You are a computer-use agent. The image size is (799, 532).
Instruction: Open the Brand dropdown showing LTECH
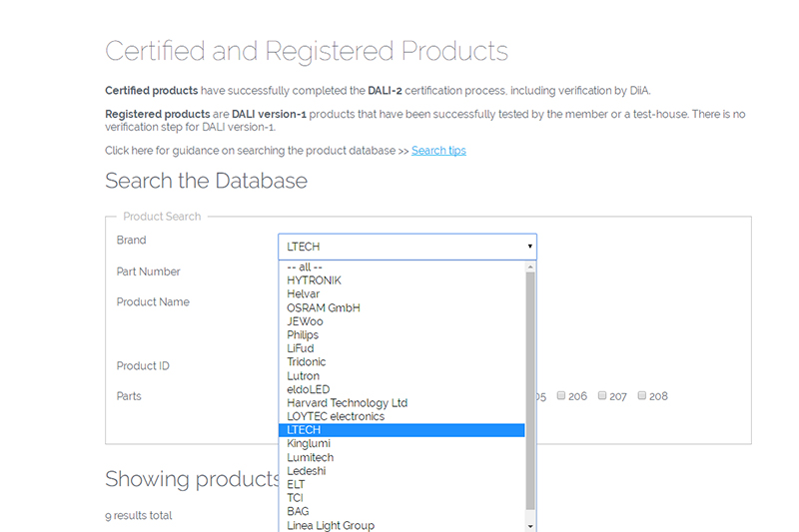coord(407,247)
